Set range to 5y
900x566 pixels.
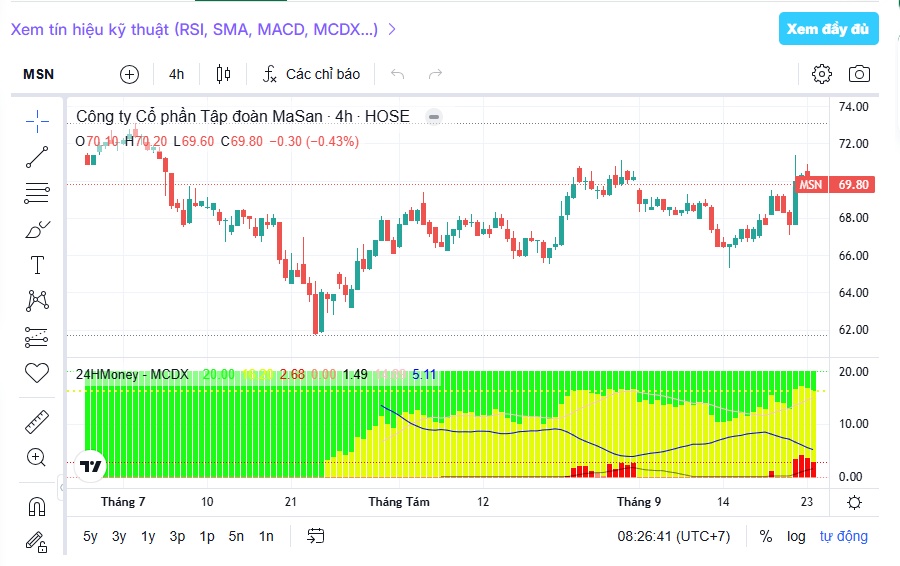[x=90, y=536]
